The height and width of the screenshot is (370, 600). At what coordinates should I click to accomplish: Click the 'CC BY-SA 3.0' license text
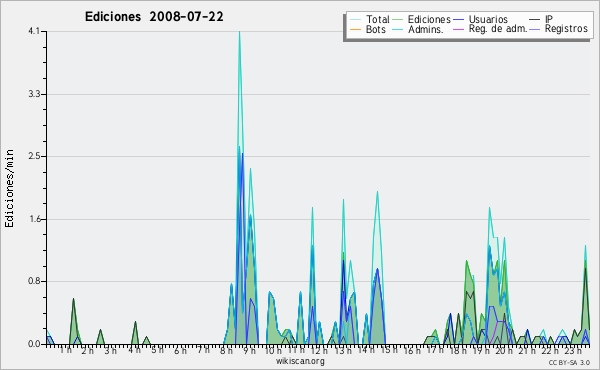tap(569, 362)
